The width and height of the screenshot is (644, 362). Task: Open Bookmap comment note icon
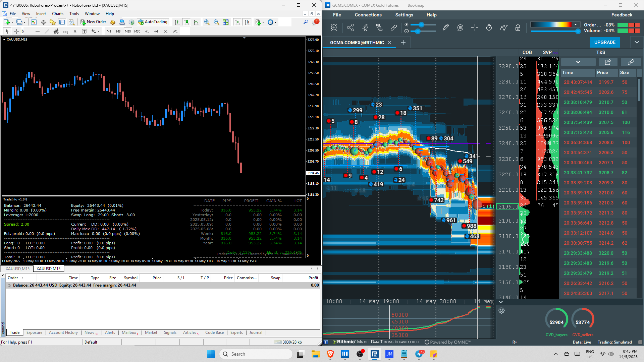pyautogui.click(x=460, y=28)
